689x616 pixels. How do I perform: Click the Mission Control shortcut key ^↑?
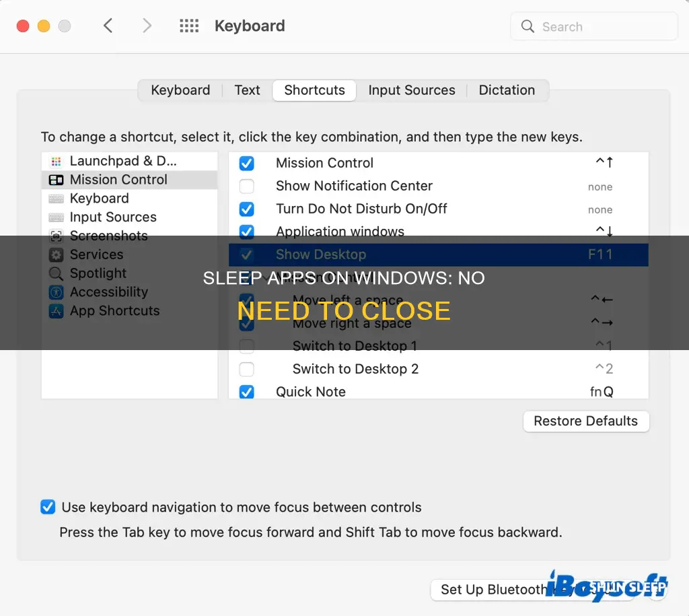click(x=604, y=163)
